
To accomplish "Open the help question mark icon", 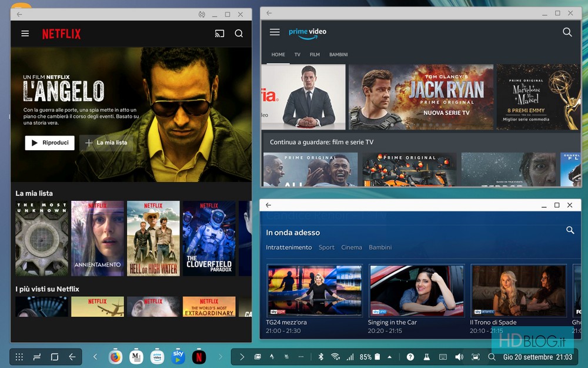I will (410, 357).
